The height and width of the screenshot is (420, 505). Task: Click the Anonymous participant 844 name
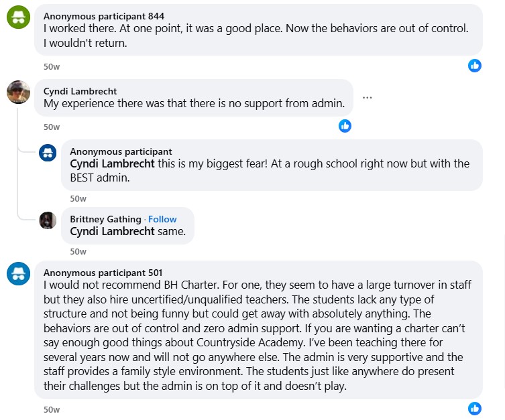[x=104, y=15]
